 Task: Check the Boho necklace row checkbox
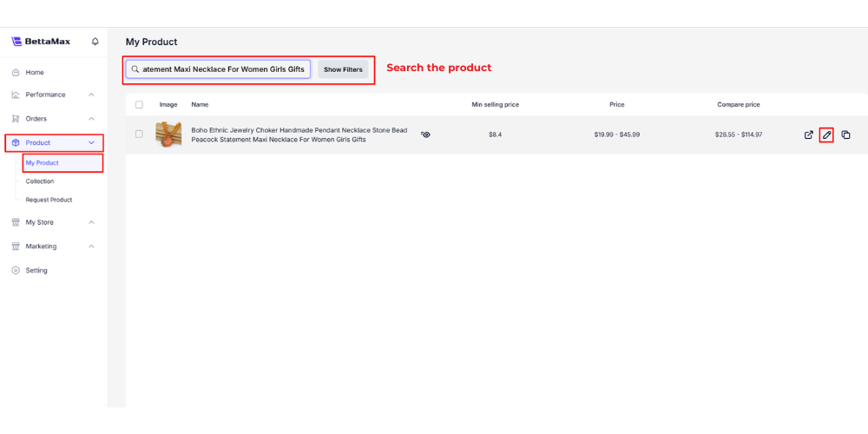click(x=139, y=135)
